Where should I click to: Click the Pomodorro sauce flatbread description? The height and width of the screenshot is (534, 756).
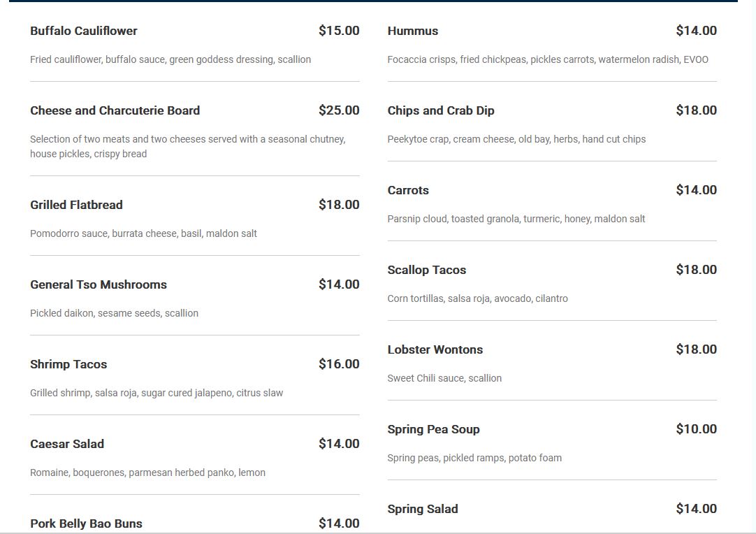click(x=143, y=233)
